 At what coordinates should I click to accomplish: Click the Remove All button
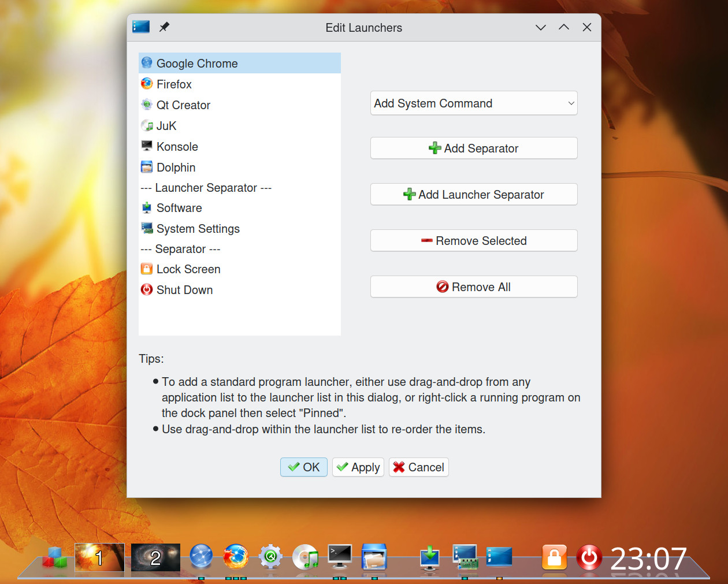click(474, 287)
